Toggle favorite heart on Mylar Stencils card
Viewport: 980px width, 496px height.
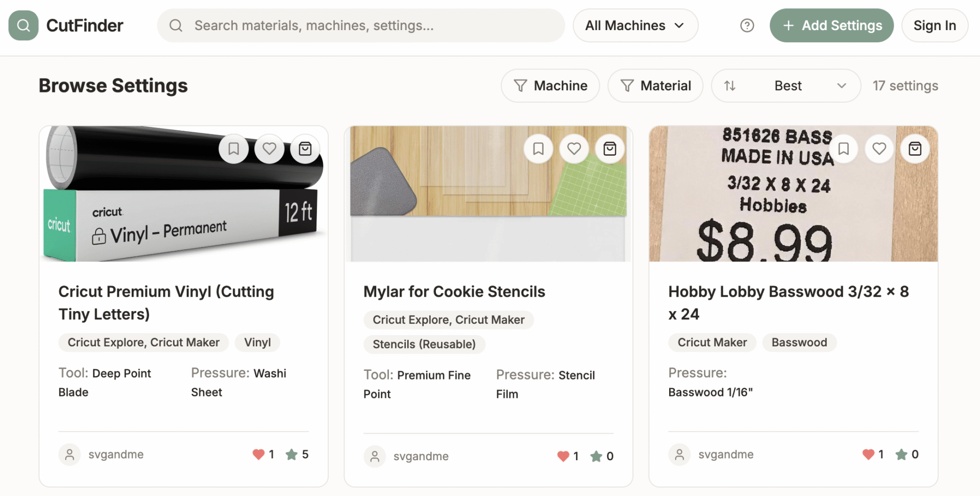pos(574,149)
